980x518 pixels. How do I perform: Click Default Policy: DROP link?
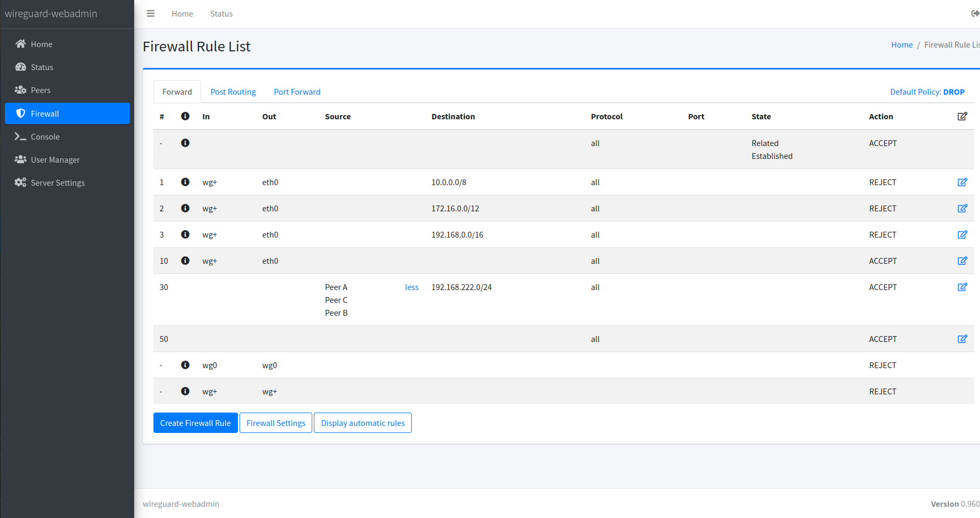click(927, 92)
